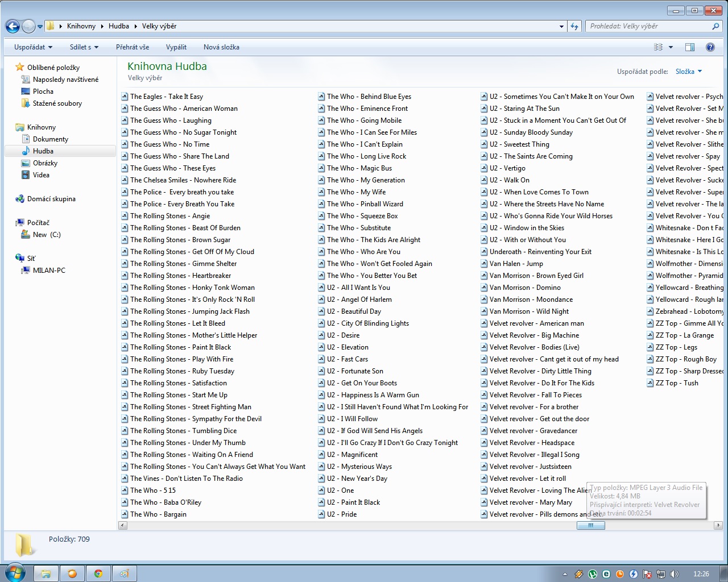Image resolution: width=728 pixels, height=582 pixels.
Task: Create a folder with Nová složka
Action: (x=221, y=47)
